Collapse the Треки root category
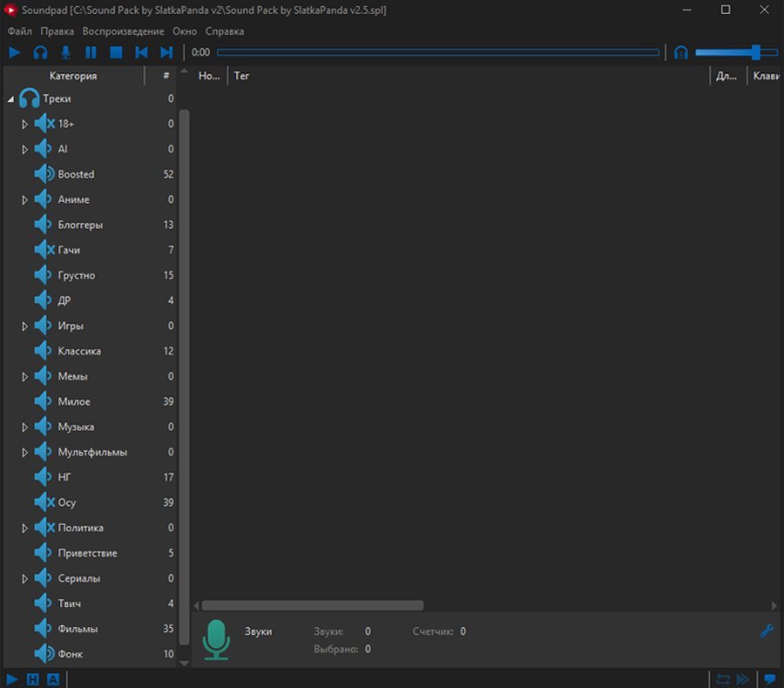This screenshot has width=784, height=688. (x=10, y=99)
